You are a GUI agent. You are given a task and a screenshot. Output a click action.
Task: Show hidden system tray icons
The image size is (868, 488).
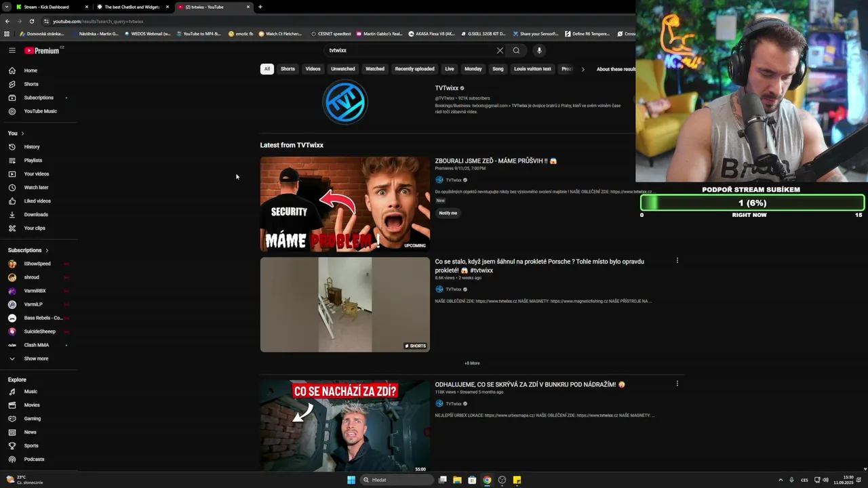[x=780, y=480]
